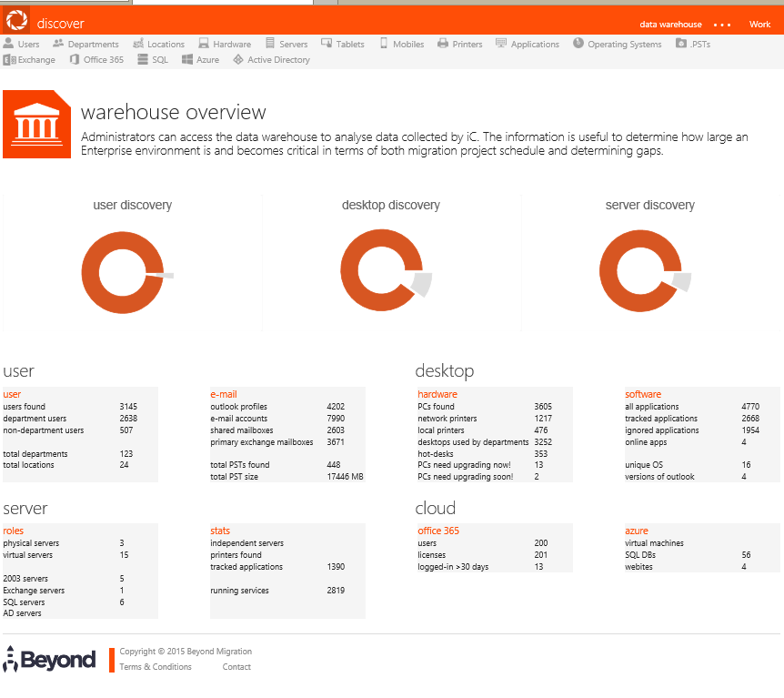Open the Tablets icon in navigation

coord(327,43)
